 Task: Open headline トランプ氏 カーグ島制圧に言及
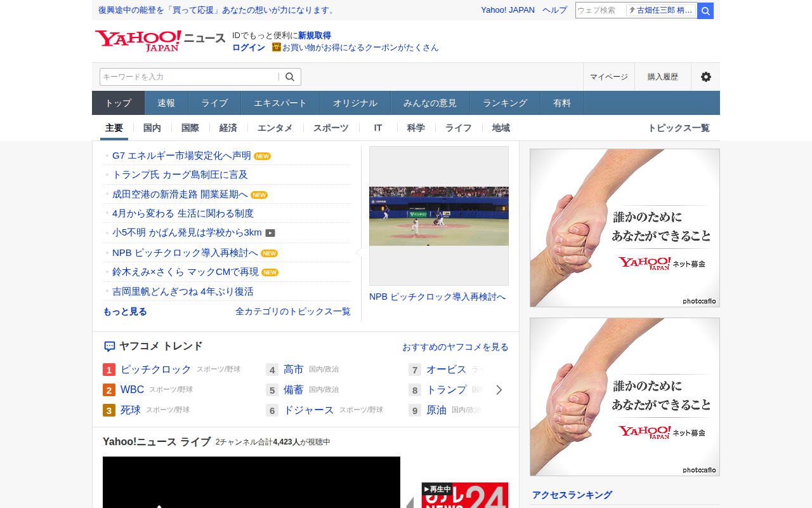(x=180, y=175)
